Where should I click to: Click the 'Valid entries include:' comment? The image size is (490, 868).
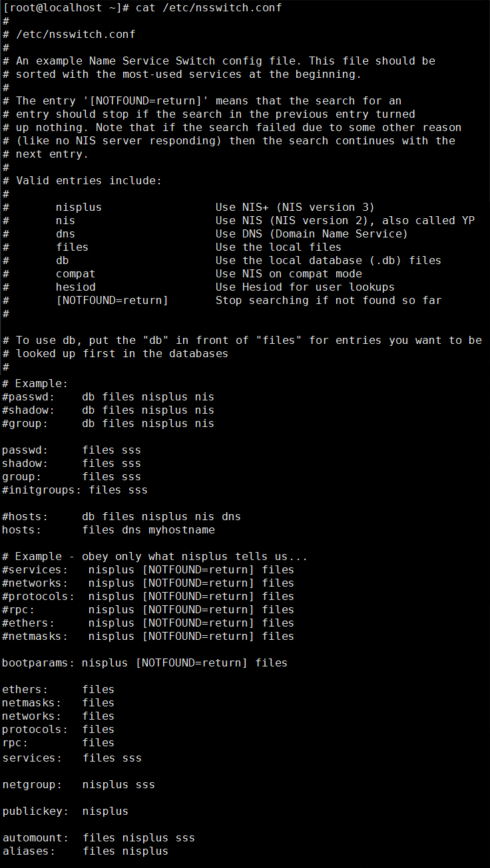click(89, 181)
